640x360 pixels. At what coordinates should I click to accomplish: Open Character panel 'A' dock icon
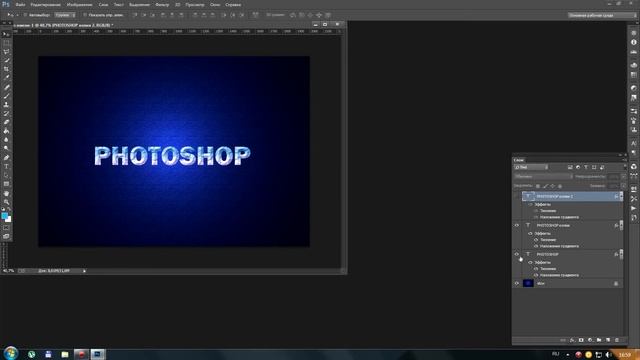pyautogui.click(x=633, y=143)
